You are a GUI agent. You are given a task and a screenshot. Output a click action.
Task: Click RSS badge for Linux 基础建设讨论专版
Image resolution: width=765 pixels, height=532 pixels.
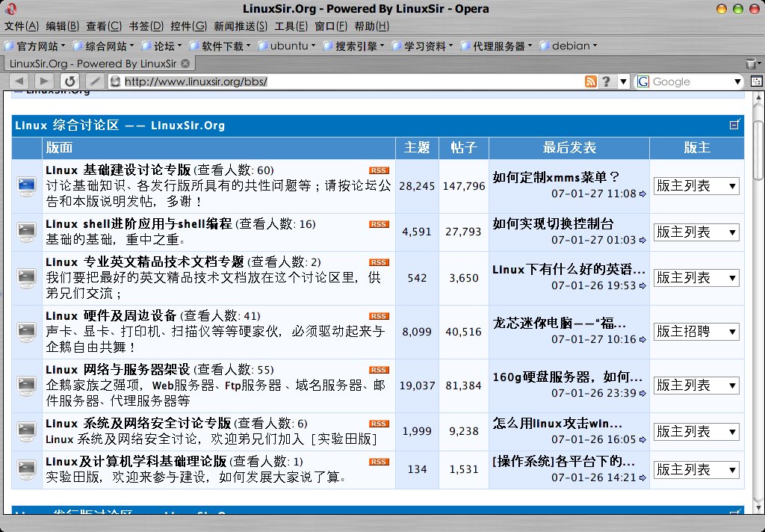(x=379, y=170)
